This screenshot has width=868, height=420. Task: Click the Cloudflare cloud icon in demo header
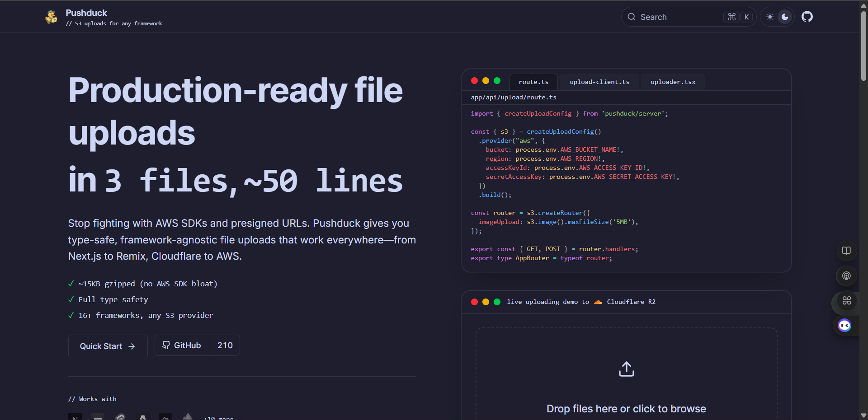coord(598,302)
